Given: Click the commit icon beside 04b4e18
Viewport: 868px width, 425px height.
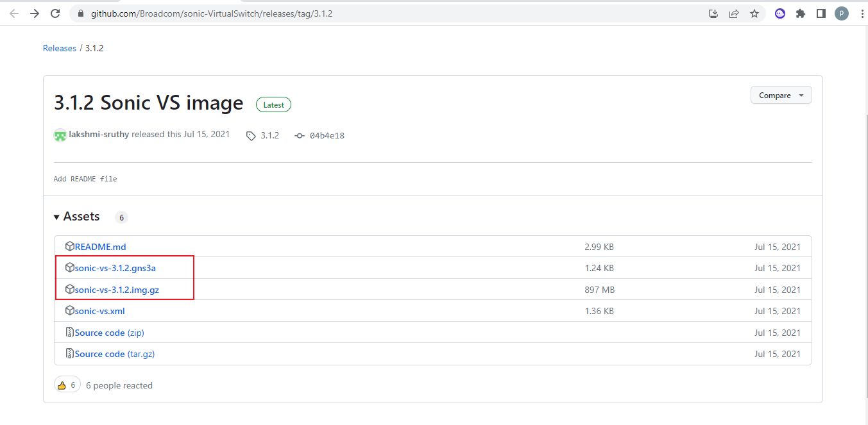Looking at the screenshot, I should tap(300, 135).
